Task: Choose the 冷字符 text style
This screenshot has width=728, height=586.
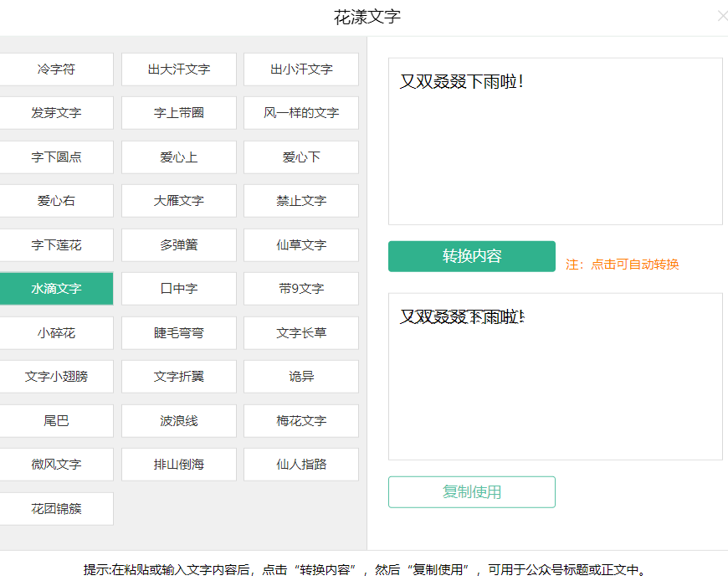Action: (x=56, y=69)
